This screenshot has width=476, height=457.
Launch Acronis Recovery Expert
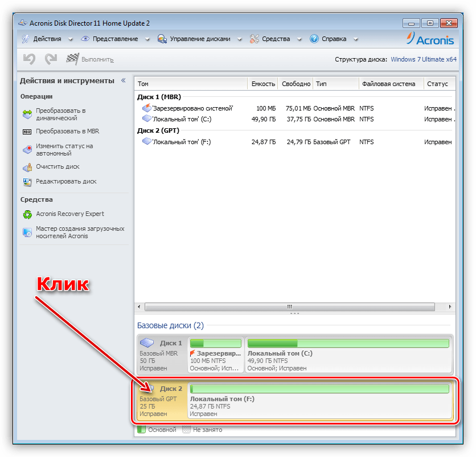(x=70, y=214)
